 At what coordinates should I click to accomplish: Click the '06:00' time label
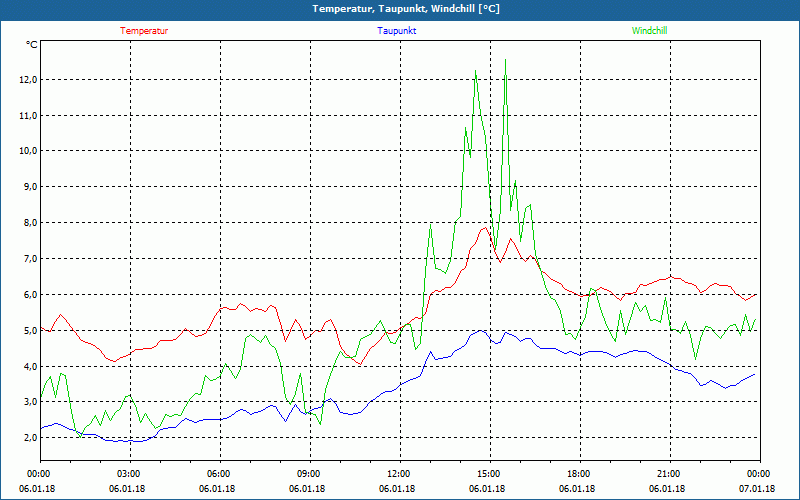coord(220,474)
